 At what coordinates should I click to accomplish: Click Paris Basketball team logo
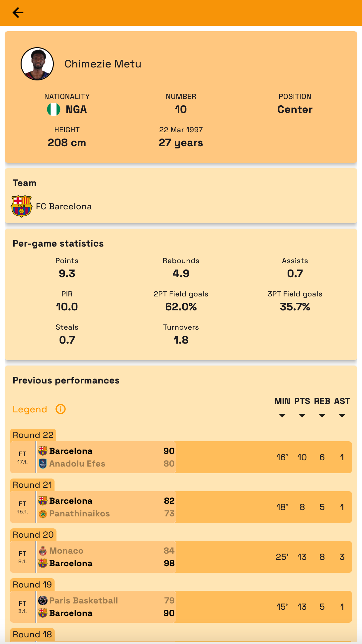click(43, 600)
